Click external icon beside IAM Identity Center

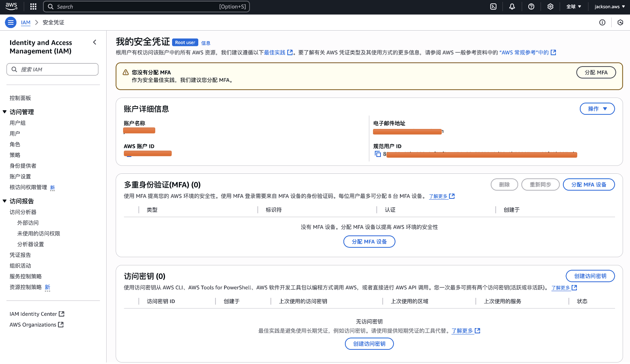tap(62, 314)
